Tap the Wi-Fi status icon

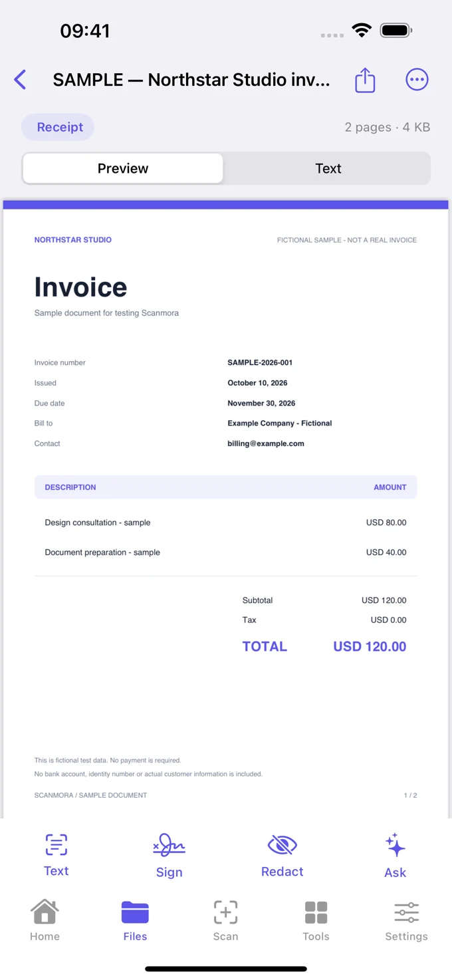362,31
